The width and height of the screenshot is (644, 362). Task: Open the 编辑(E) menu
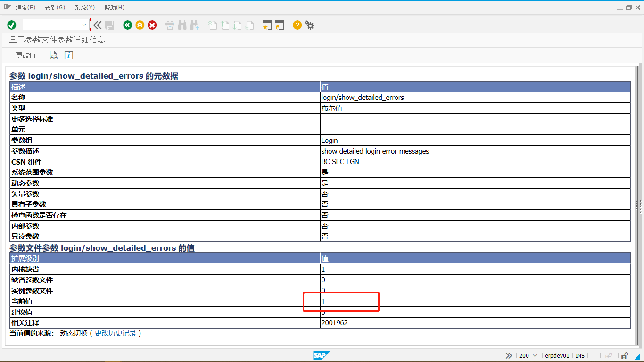tap(25, 8)
